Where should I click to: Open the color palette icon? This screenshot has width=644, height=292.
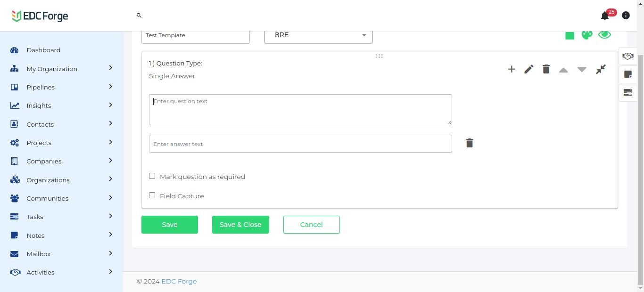pyautogui.click(x=586, y=34)
